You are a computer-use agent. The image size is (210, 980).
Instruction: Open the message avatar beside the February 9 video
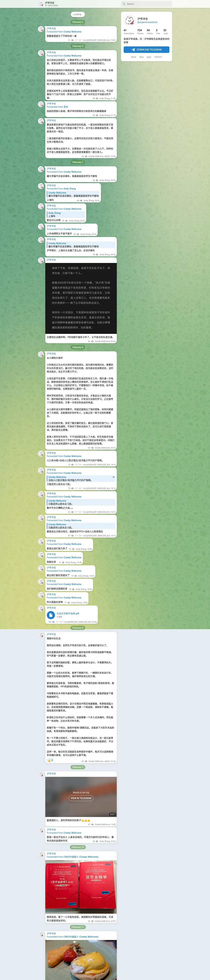[x=41, y=774]
